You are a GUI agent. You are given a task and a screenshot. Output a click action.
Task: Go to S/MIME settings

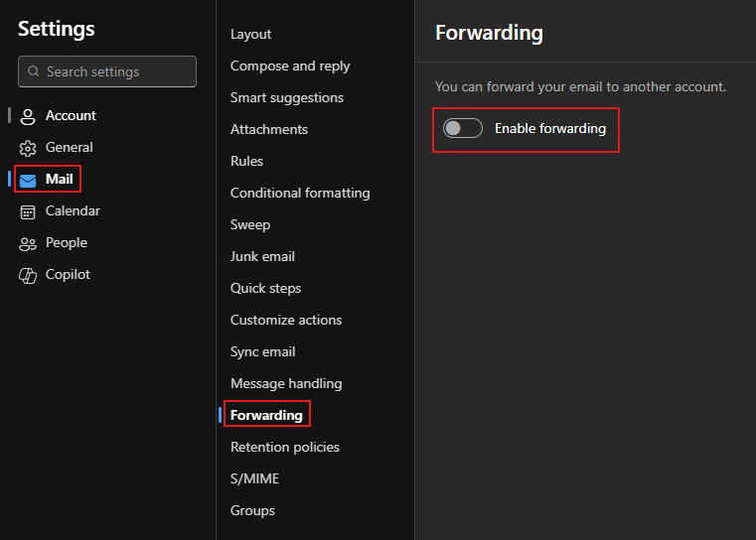[254, 478]
